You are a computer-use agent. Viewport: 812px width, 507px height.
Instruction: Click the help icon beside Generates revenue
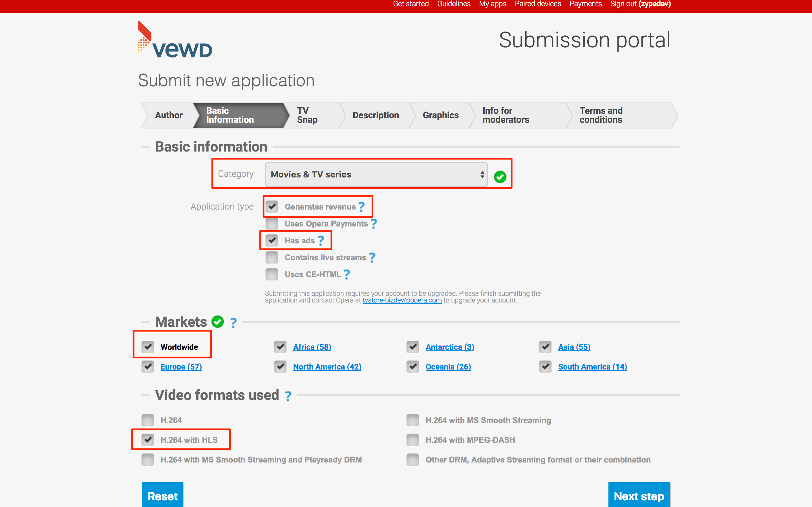(361, 207)
